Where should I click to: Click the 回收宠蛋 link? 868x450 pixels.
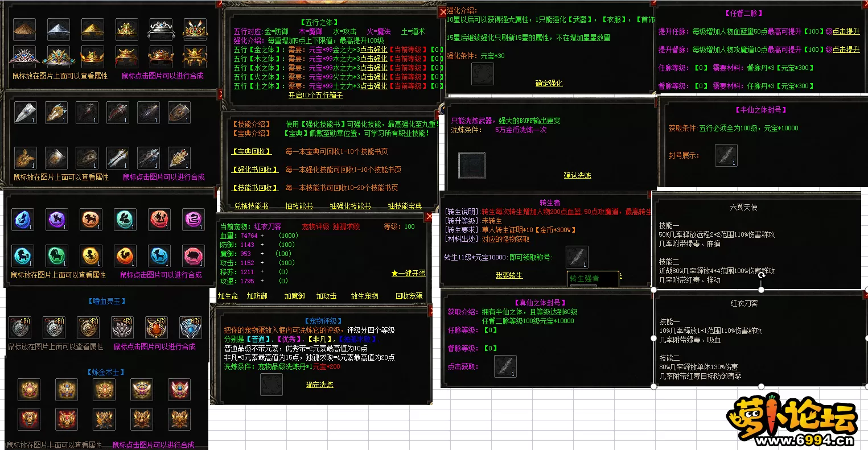pos(409,296)
